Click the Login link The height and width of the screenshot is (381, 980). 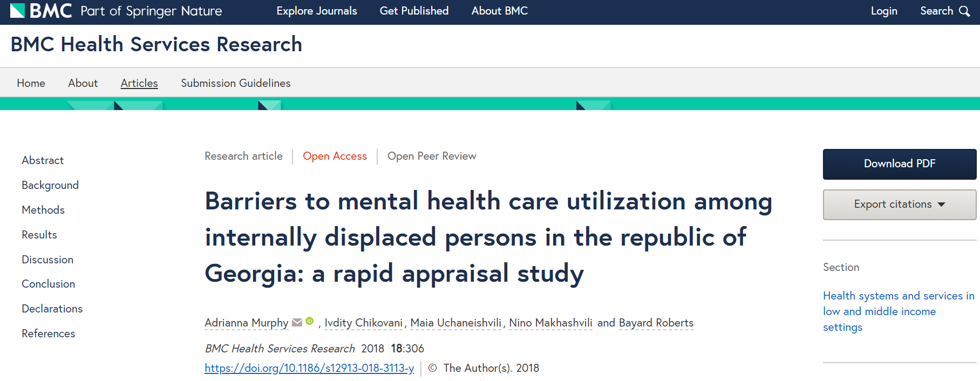point(883,11)
